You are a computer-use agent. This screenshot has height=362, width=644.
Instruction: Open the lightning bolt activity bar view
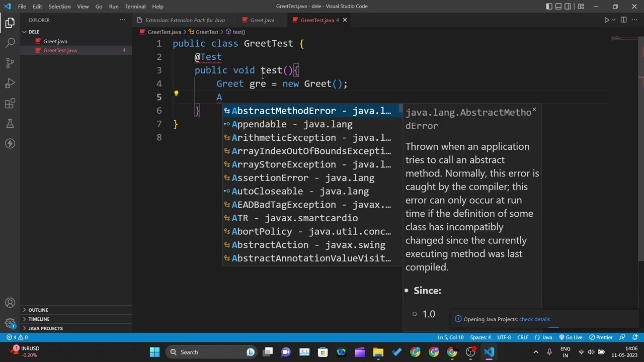10,144
